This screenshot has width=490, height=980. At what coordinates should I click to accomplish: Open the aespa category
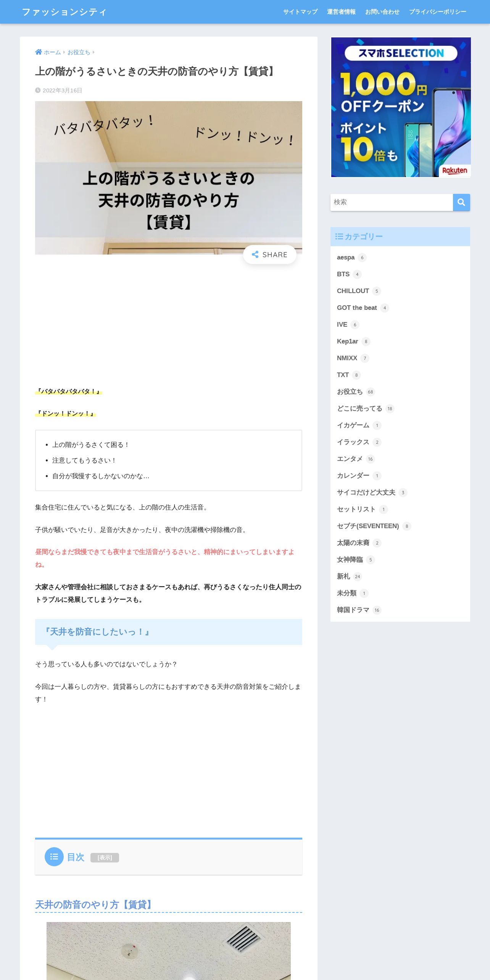click(346, 258)
